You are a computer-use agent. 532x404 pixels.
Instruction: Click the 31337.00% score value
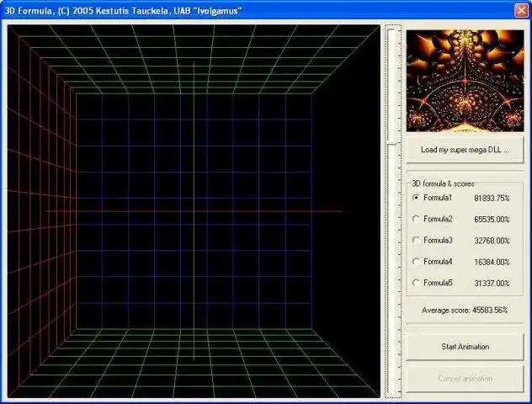click(492, 284)
